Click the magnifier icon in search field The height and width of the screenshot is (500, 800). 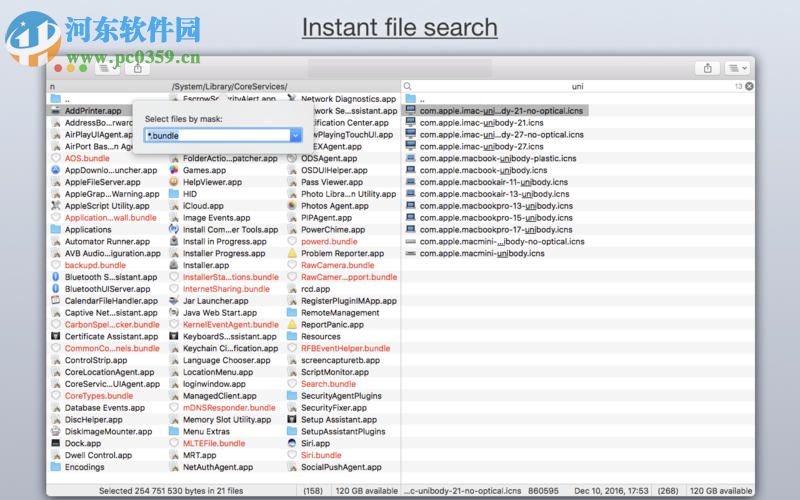[408, 86]
